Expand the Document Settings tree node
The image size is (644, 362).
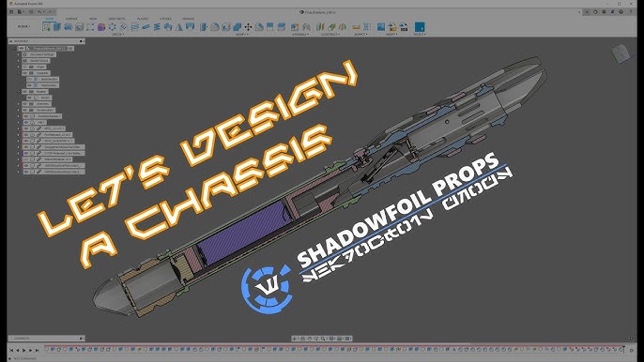19,54
